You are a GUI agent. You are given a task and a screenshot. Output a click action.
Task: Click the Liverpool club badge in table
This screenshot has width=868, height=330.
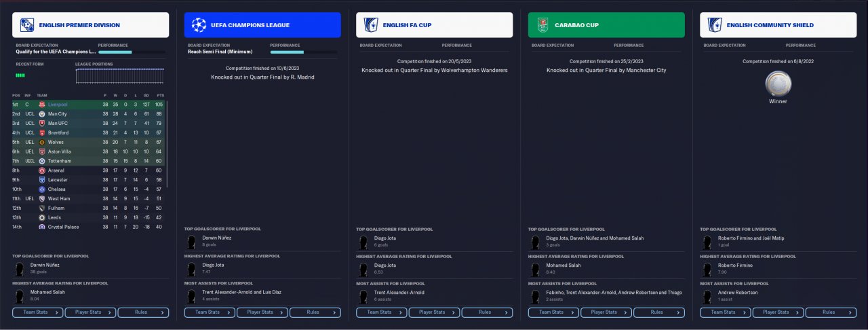tap(42, 105)
